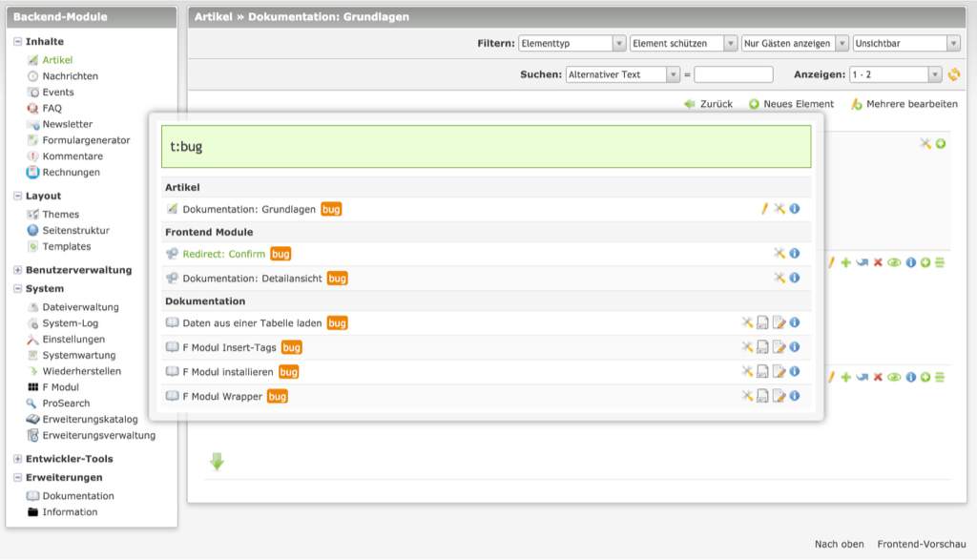Screen dimensions: 977x560
Task: Open page icon for Daten aus einer Tabelle laden
Action: (762, 322)
